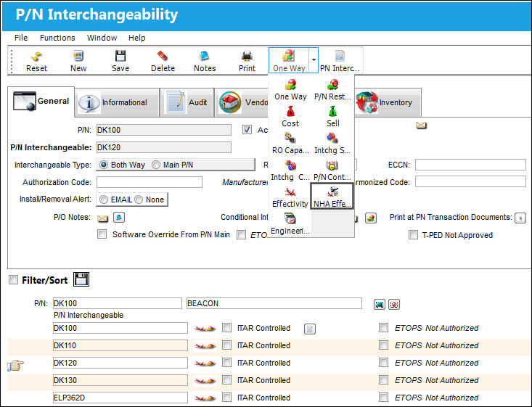
Task: Choose the Sell option icon
Action: [x=332, y=117]
